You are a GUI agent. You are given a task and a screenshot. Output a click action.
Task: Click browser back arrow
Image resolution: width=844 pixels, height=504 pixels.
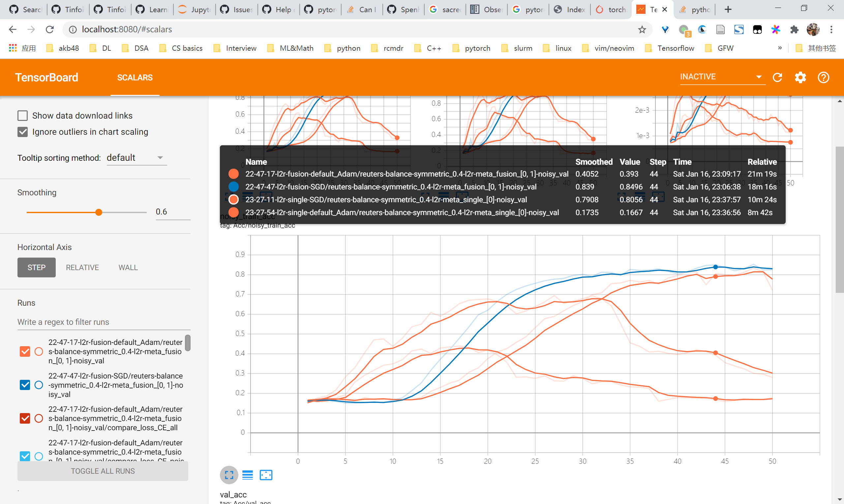click(13, 30)
